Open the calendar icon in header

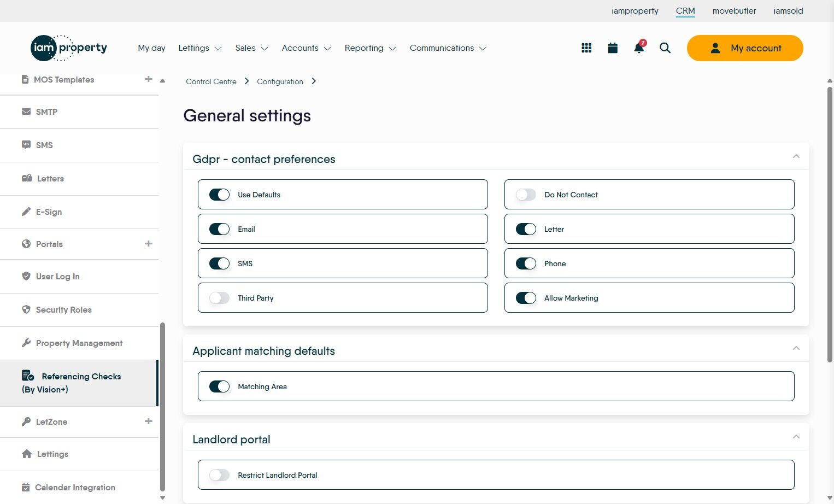tap(613, 48)
